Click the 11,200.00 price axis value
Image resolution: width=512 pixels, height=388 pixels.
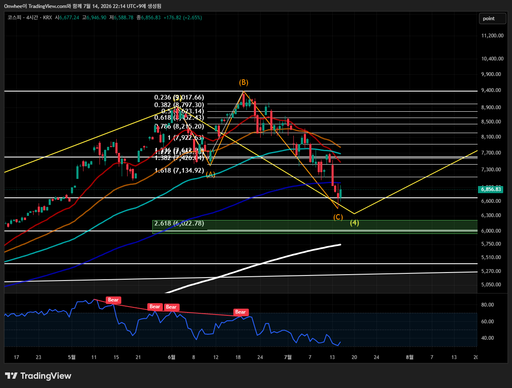coord(492,35)
